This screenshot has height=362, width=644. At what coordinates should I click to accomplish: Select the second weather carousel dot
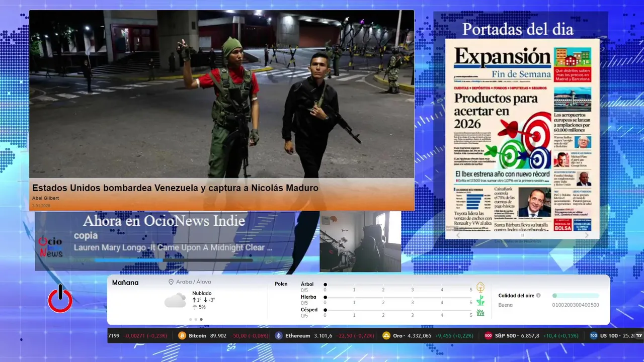[196, 319]
